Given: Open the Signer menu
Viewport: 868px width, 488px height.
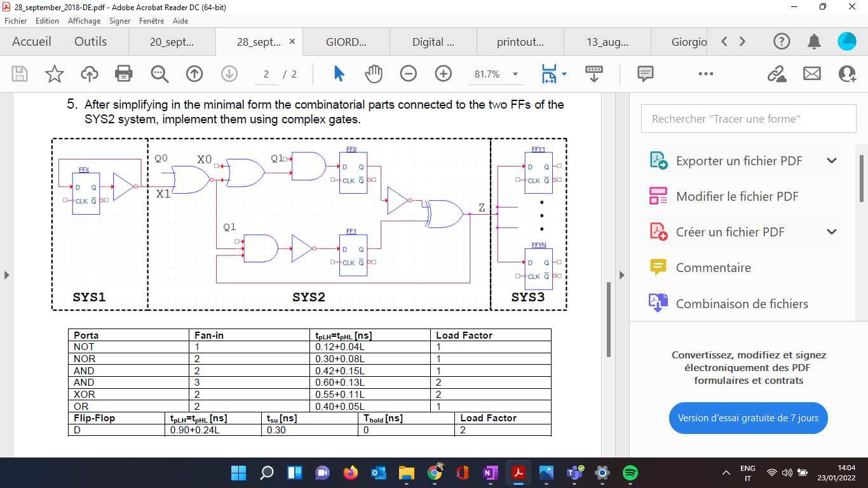Looking at the screenshot, I should (x=120, y=21).
